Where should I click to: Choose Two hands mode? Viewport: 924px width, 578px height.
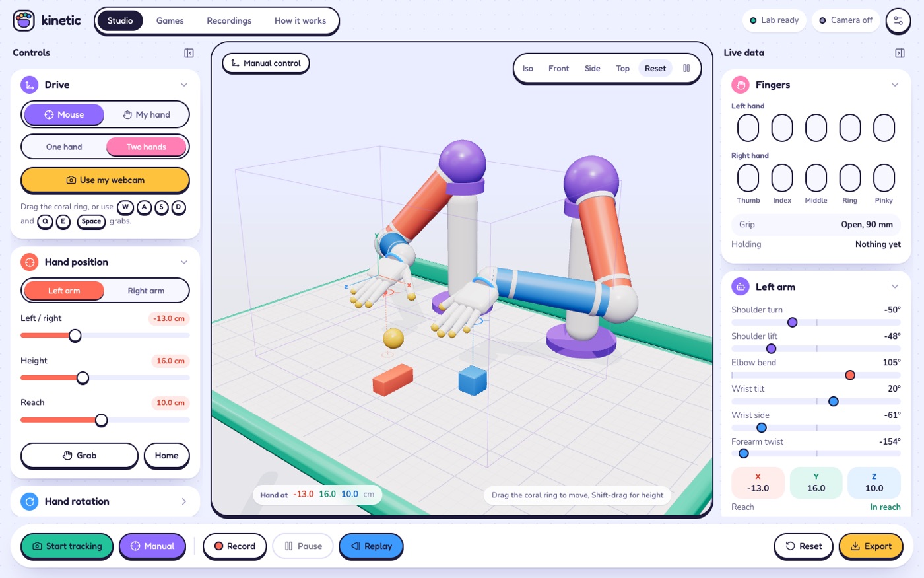click(147, 147)
